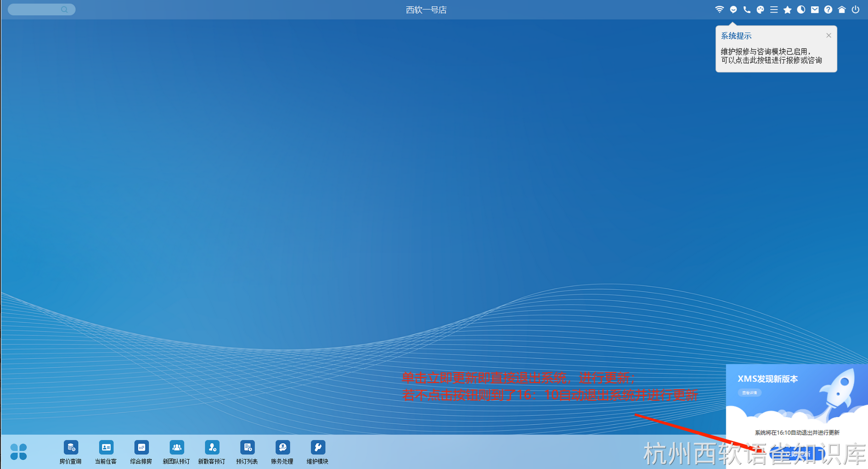
Task: Open 综合排房 room assignment
Action: (x=141, y=452)
